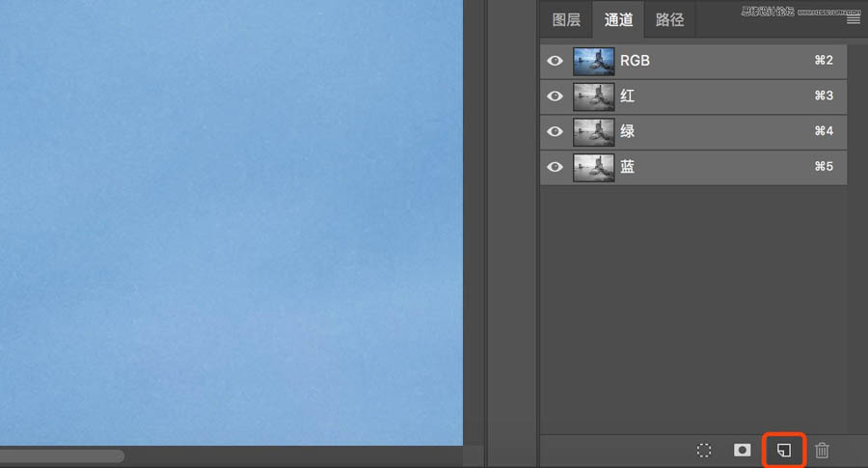
Task: Open the 路径 (Paths) tab
Action: point(670,20)
